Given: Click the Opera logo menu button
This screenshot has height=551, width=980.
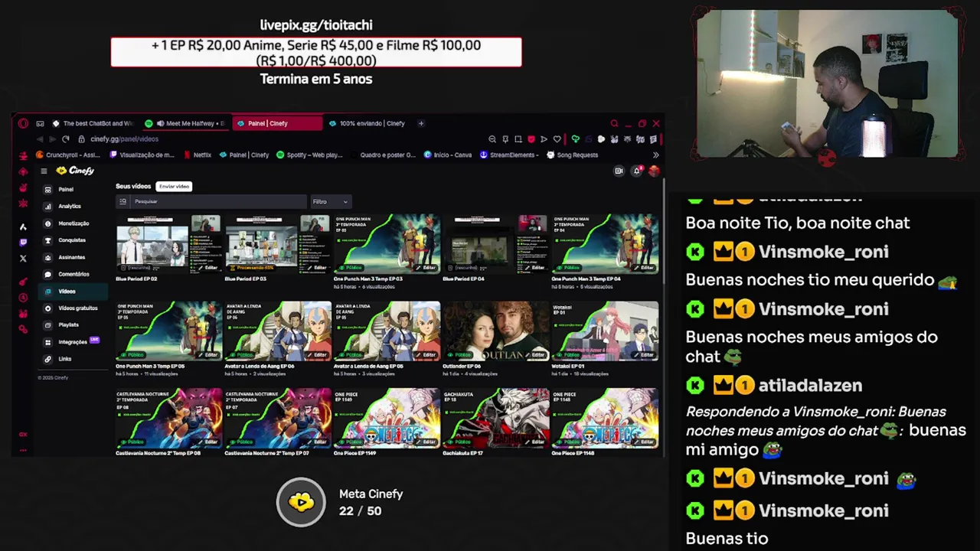Looking at the screenshot, I should (23, 123).
